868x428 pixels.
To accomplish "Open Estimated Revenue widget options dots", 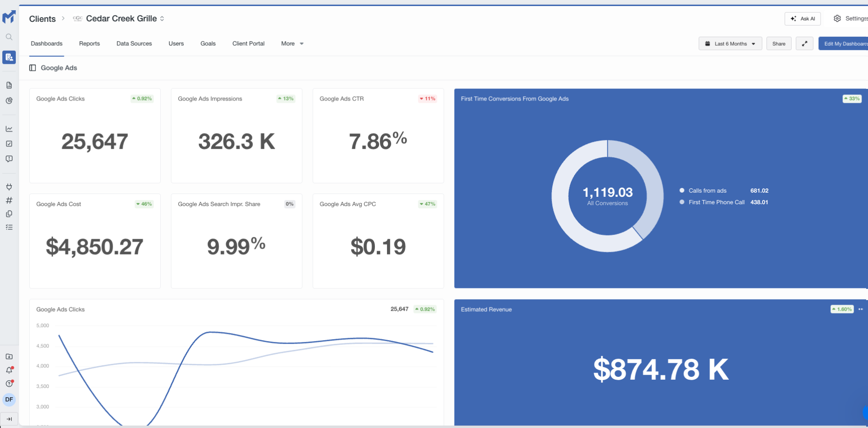I will pos(861,309).
